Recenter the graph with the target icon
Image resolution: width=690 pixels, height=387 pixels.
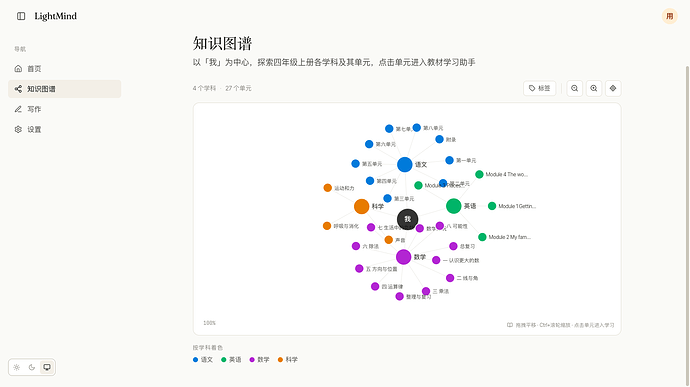[613, 88]
